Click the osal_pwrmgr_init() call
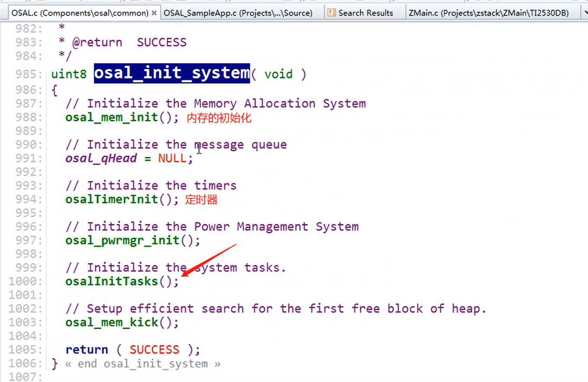 [x=133, y=240]
